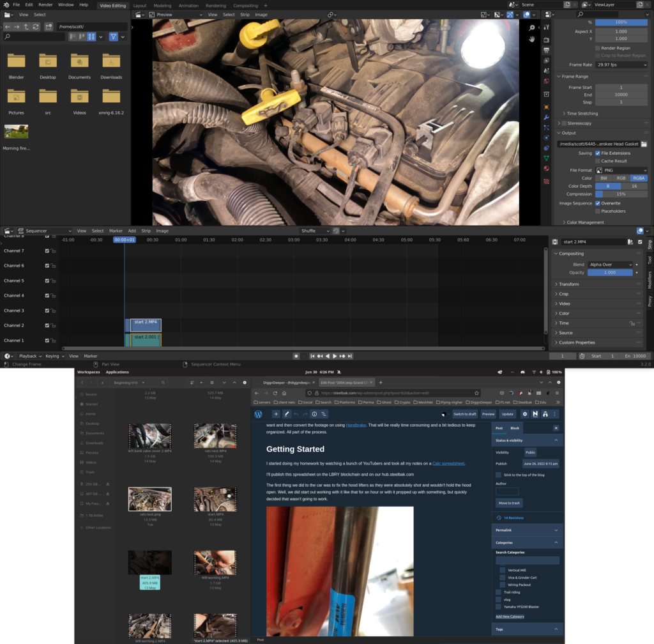Open the Scene properties tab icon
Image resolution: width=654 pixels, height=644 pixels.
coord(547,71)
